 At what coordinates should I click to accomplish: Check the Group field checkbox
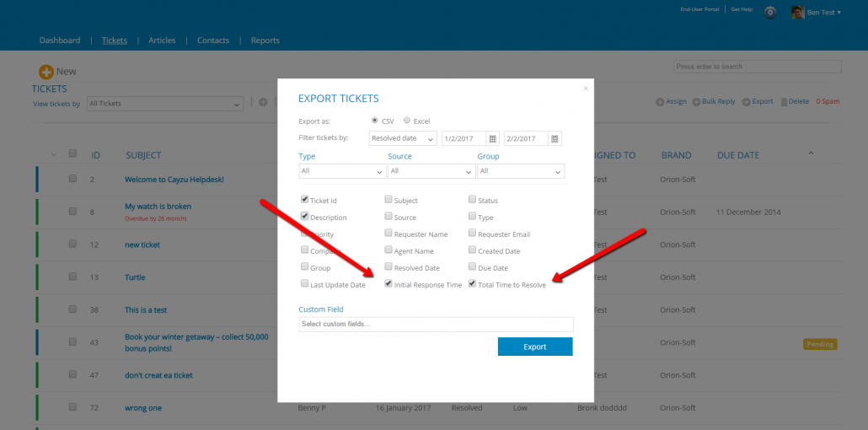pyautogui.click(x=304, y=266)
